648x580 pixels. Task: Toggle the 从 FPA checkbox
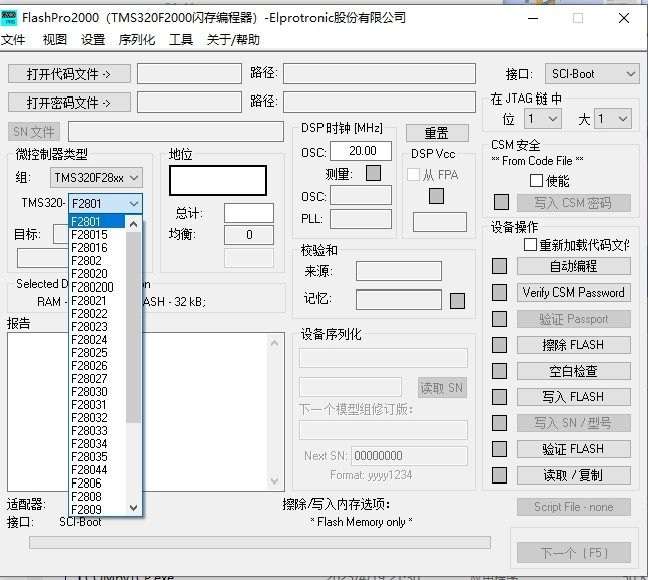pos(413,174)
